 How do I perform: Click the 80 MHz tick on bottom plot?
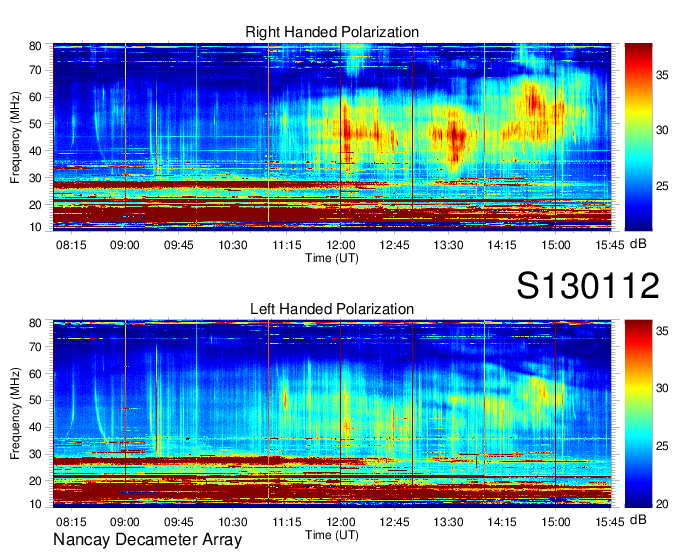(x=35, y=323)
